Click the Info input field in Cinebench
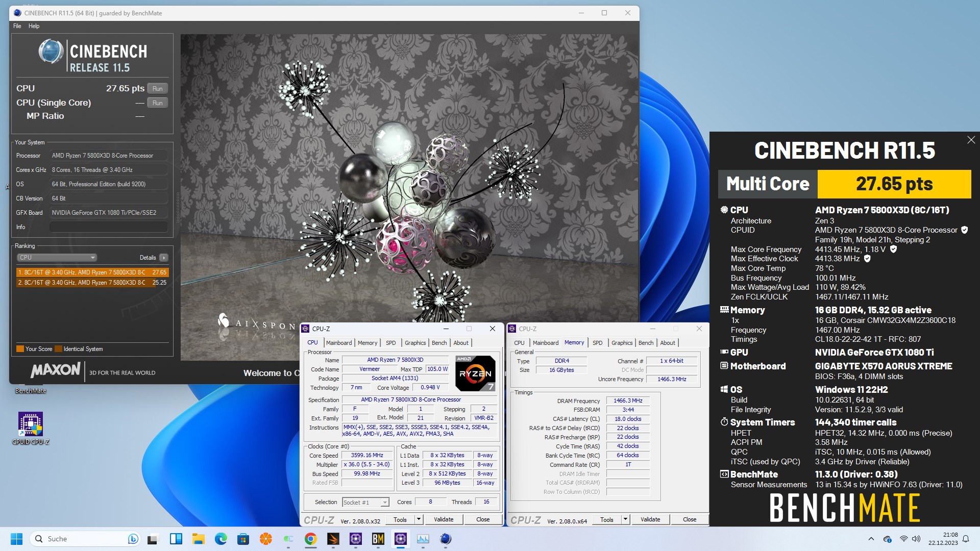The image size is (980, 551). (109, 227)
